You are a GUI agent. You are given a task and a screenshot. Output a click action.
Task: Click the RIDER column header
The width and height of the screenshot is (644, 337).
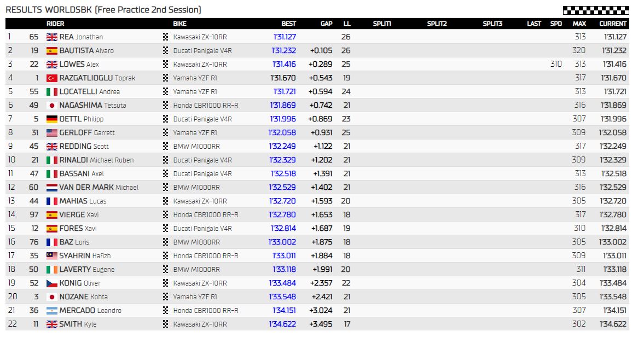tap(55, 24)
